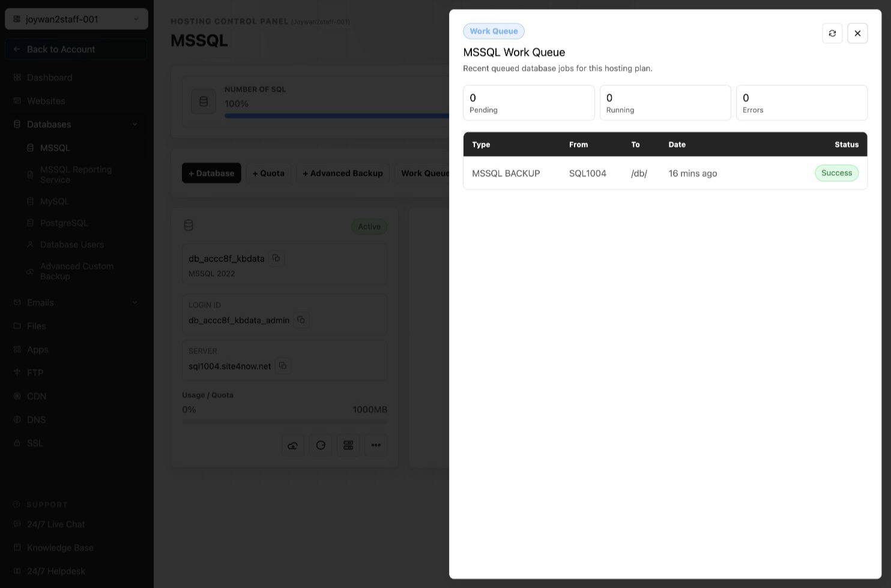Click the 16 mins ago date cell
Image resolution: width=891 pixels, height=588 pixels.
click(x=693, y=173)
